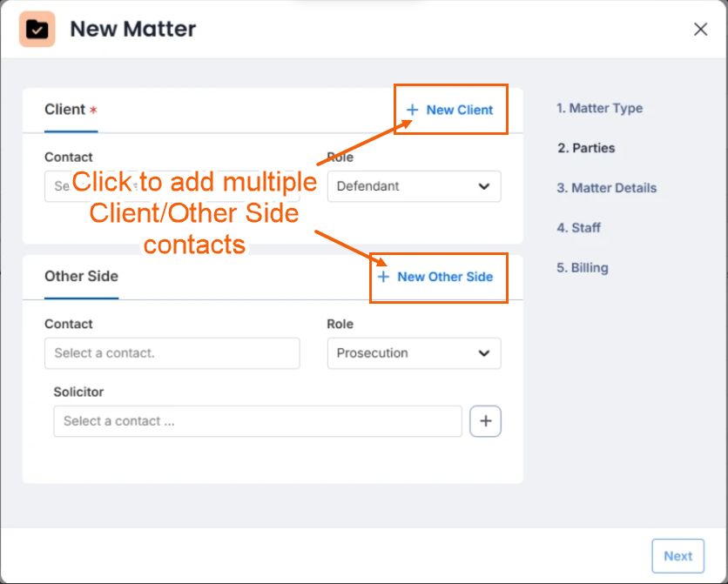728x584 pixels.
Task: Close the New Matter dialog
Action: click(700, 30)
